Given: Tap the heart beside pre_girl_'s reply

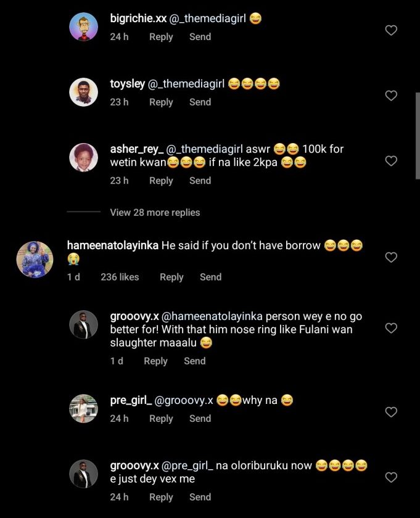Looking at the screenshot, I should [391, 412].
